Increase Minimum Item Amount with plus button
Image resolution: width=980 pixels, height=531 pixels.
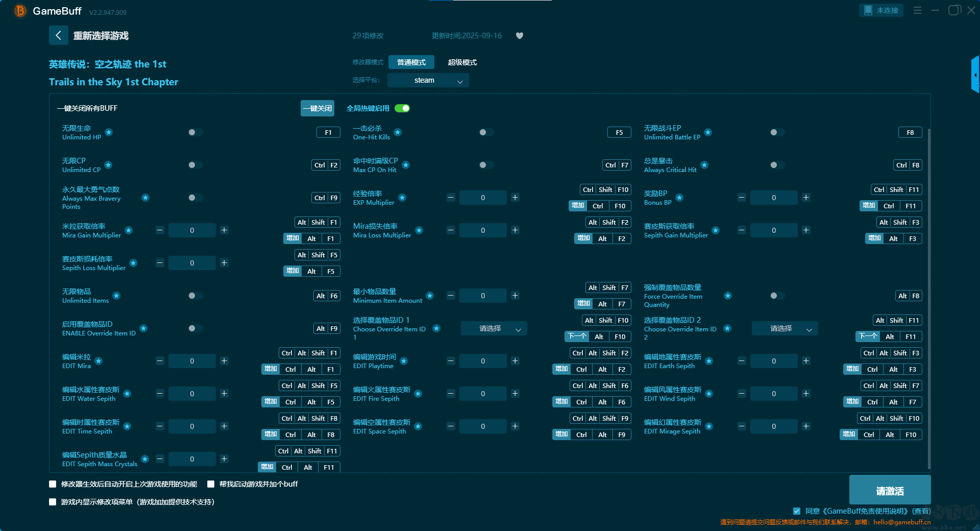pos(515,296)
